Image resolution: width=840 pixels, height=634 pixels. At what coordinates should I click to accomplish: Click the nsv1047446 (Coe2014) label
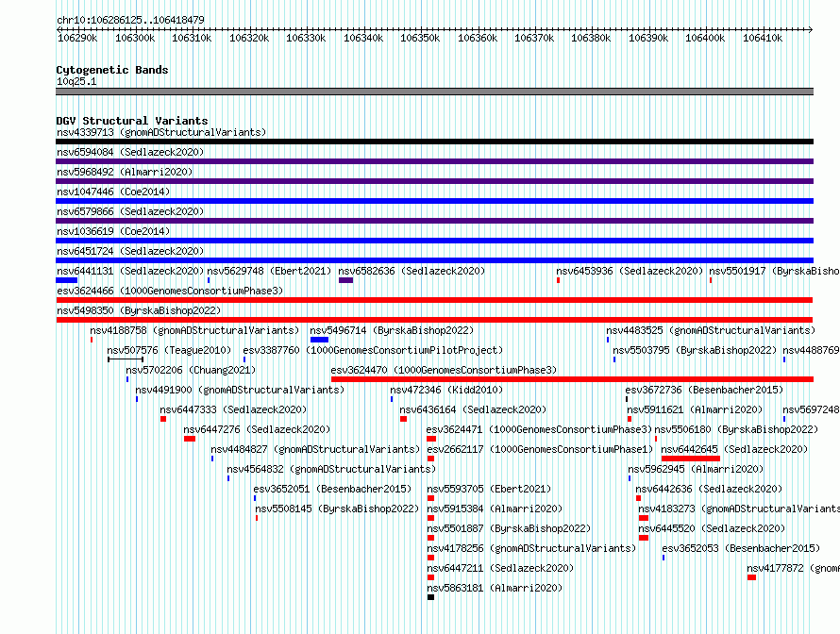coord(113,192)
